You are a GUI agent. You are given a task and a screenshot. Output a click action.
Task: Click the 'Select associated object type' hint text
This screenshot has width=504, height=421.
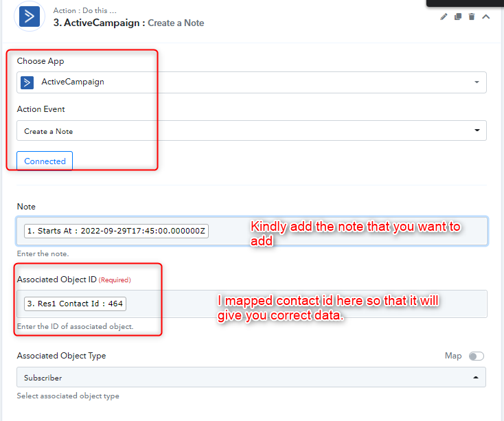point(68,396)
